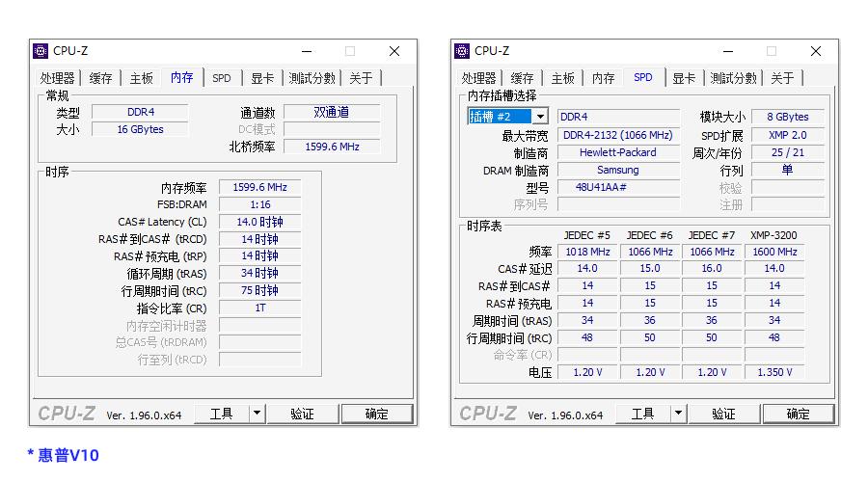This screenshot has width=868, height=482.
Task: Open 主板 tab in the left window
Action: pyautogui.click(x=141, y=78)
